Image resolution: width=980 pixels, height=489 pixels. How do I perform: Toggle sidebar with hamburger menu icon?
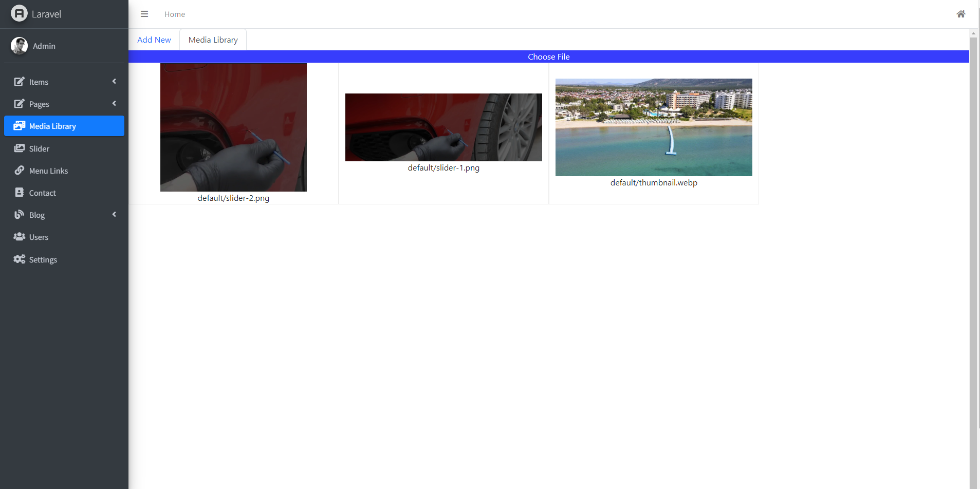coord(144,14)
